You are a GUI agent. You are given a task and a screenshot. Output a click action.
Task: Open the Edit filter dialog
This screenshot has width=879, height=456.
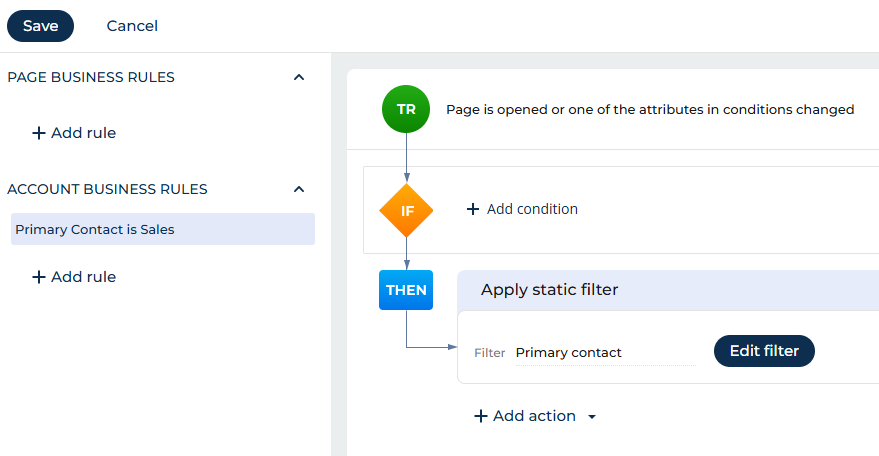click(764, 351)
